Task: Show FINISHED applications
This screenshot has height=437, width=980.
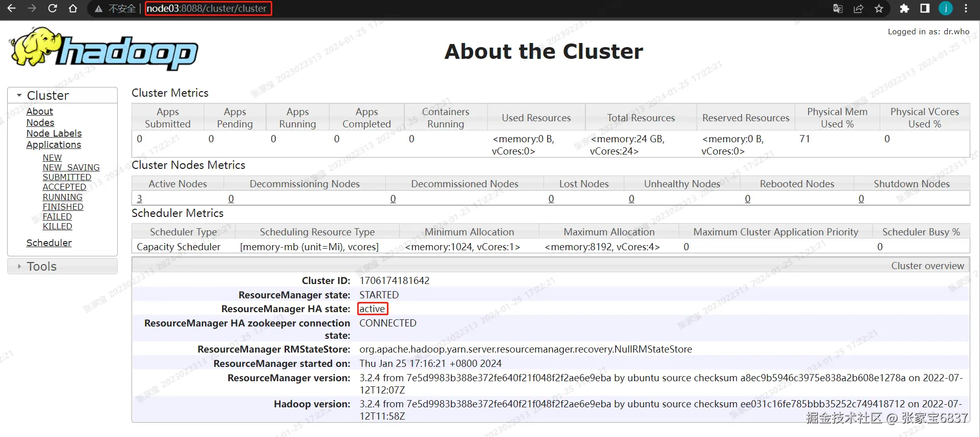Action: pyautogui.click(x=62, y=207)
